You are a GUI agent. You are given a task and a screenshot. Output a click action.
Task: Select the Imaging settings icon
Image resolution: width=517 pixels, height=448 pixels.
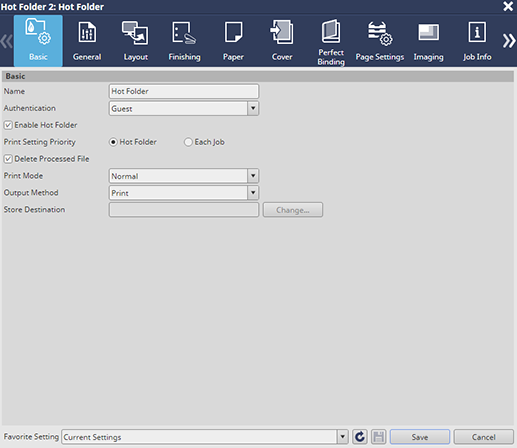coord(429,32)
